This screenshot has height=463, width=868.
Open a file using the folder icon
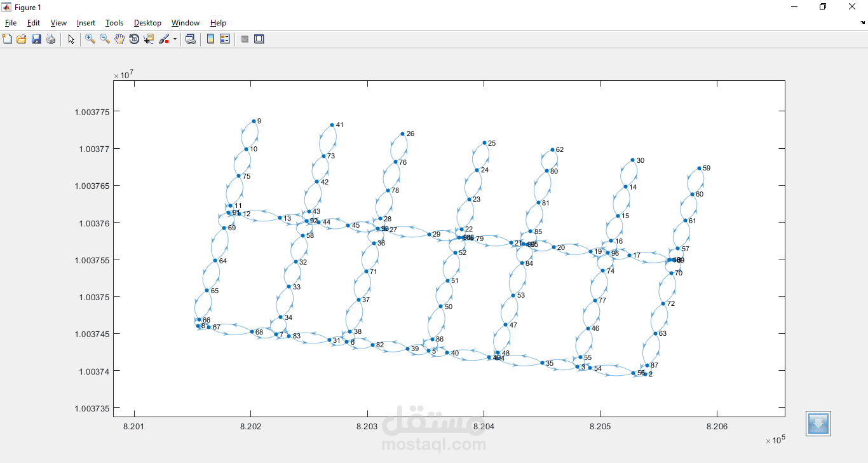tap(22, 39)
